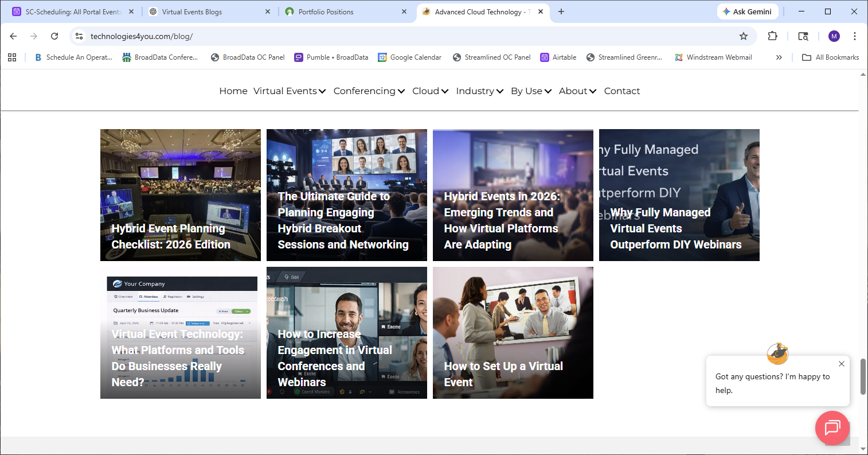Click the purple M profile avatar

coord(834,36)
